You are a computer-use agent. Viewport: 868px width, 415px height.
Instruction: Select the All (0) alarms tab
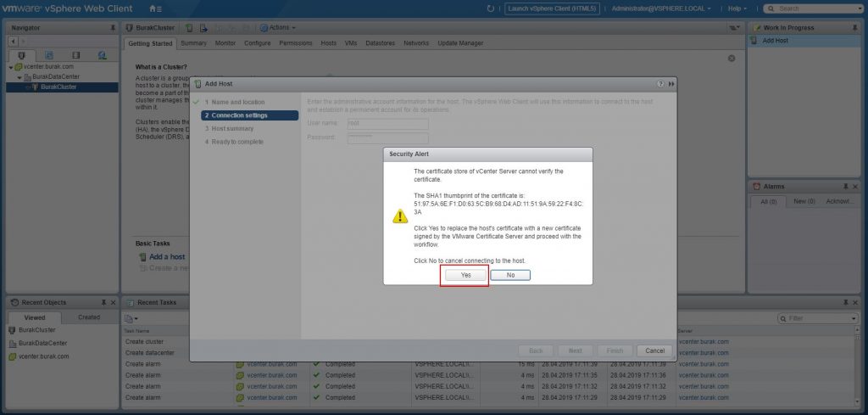coord(769,202)
